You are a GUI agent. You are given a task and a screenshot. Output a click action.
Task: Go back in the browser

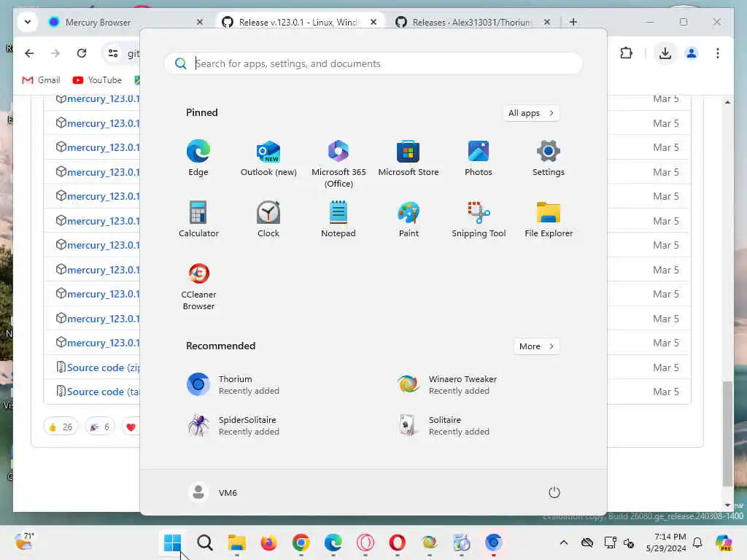coord(29,53)
